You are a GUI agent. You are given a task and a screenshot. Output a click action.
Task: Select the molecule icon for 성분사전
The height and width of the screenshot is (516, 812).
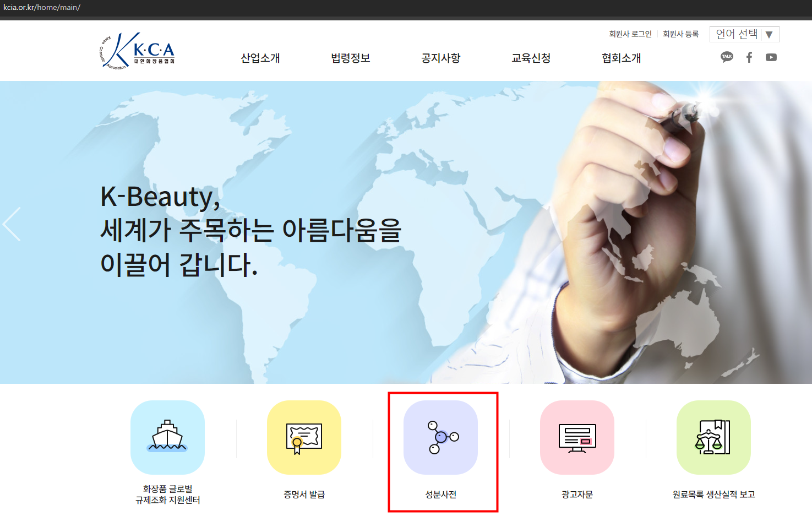[440, 437]
